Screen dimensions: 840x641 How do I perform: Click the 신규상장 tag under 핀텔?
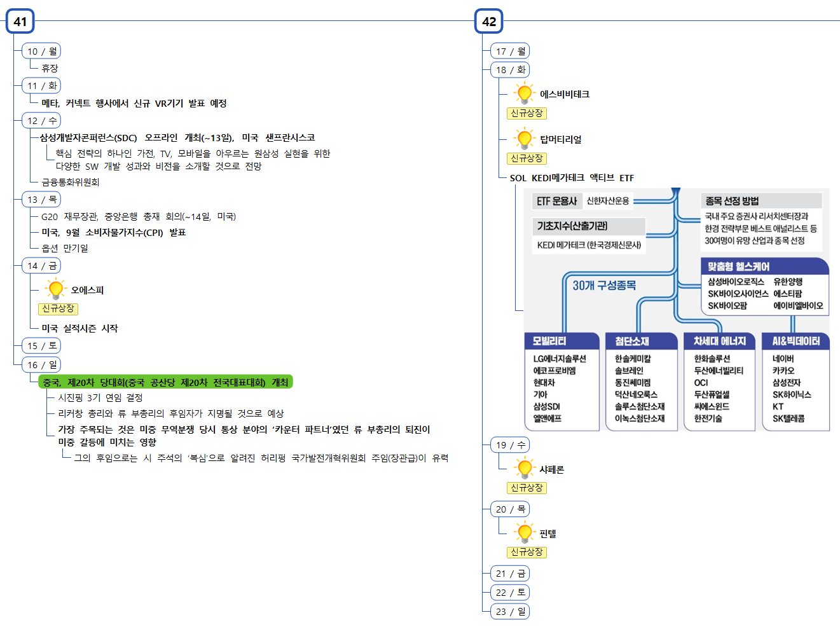[x=527, y=552]
